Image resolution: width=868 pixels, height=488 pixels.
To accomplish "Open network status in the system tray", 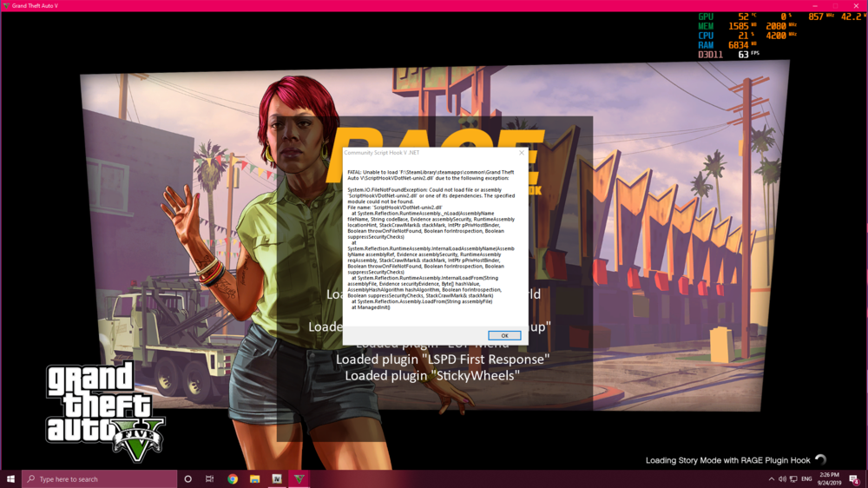I will pyautogui.click(x=793, y=479).
